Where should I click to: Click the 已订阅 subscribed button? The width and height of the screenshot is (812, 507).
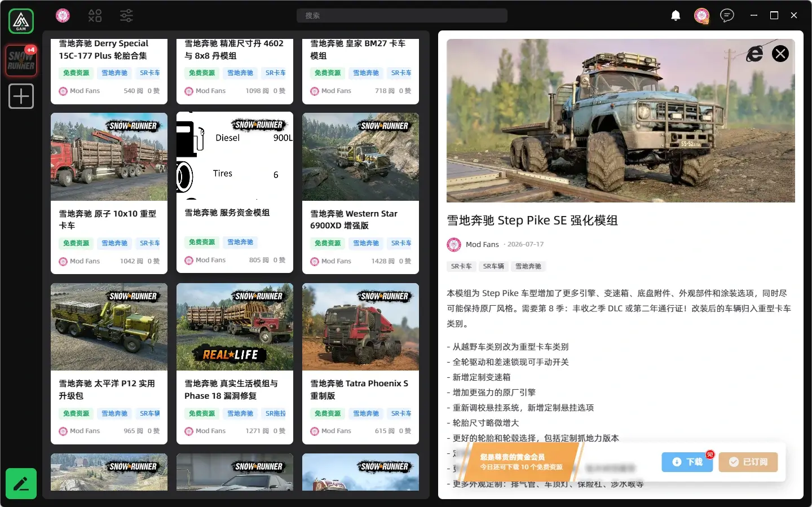748,462
